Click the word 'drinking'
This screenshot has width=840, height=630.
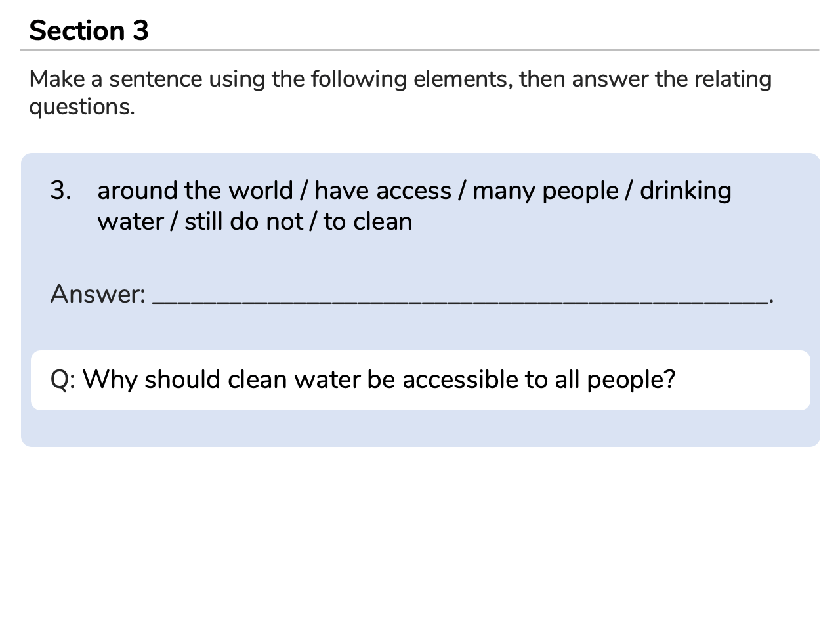[685, 190]
